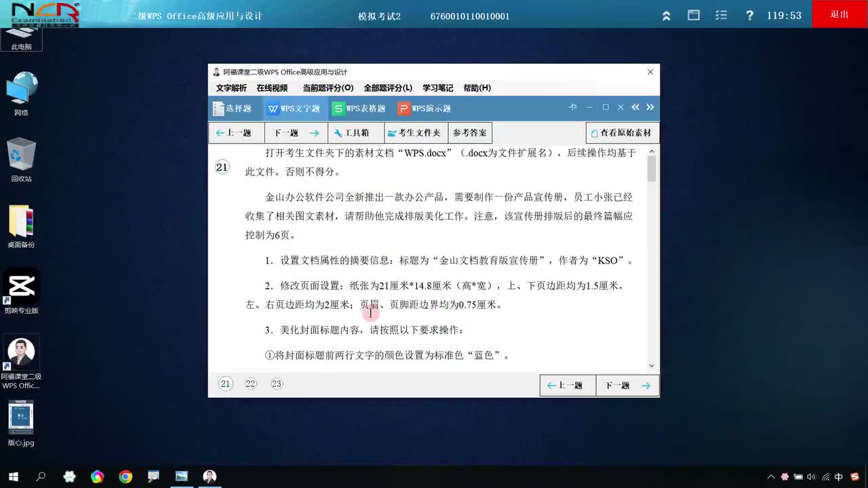The width and height of the screenshot is (868, 488).
Task: Show hidden system tray icons
Action: coord(771,476)
